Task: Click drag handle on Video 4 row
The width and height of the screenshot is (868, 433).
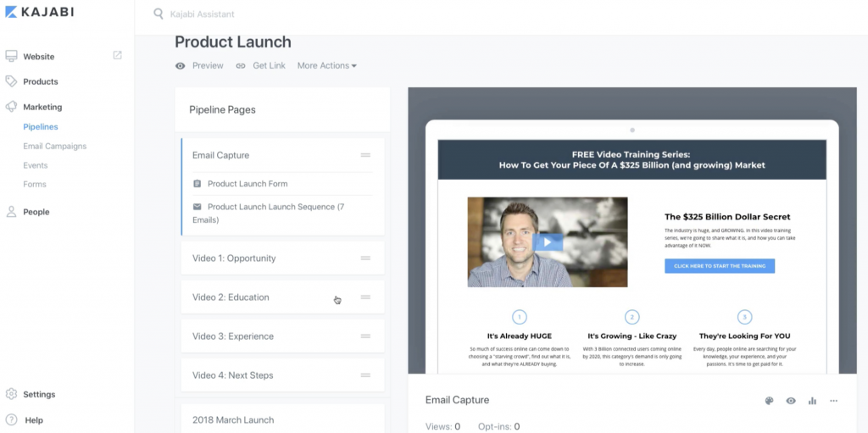Action: [365, 375]
